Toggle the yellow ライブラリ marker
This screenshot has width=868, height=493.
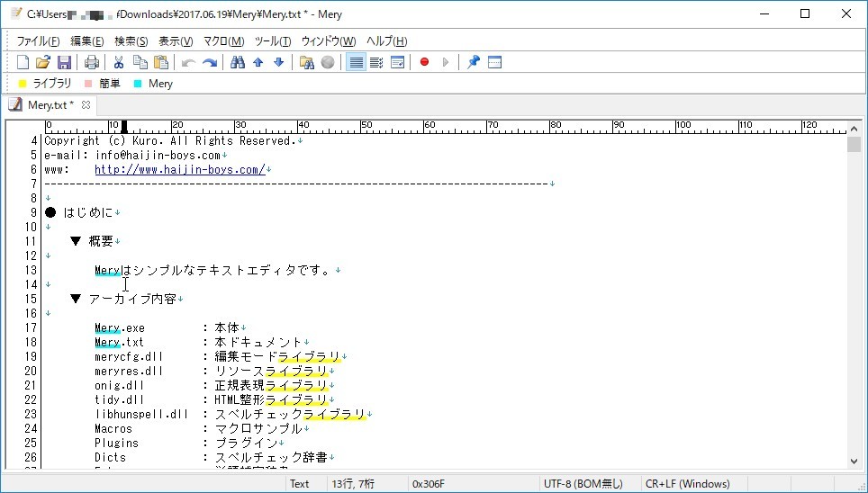(x=45, y=84)
